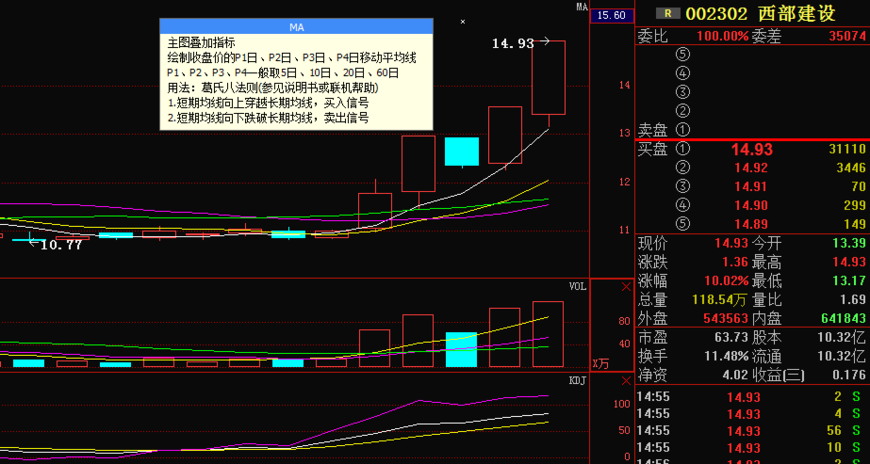Click bid price 14.92
Screen dimensions: 870x464
coord(751,168)
